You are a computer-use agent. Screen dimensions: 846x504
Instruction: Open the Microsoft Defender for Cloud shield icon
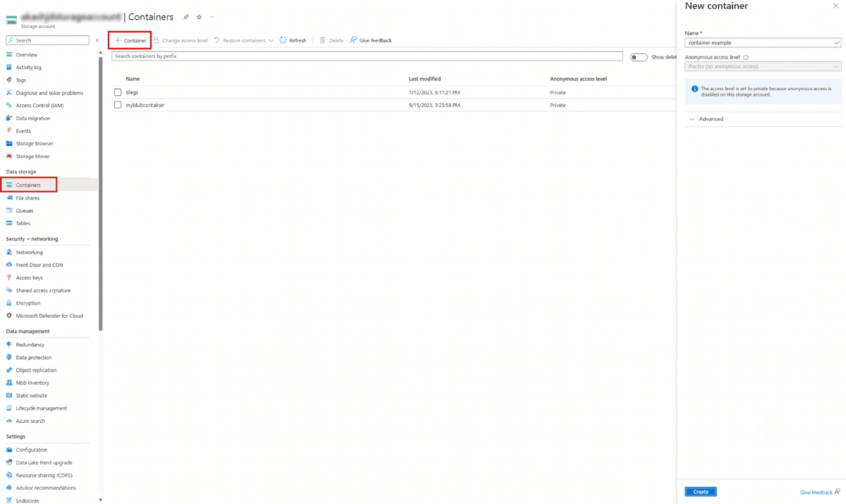click(x=9, y=316)
